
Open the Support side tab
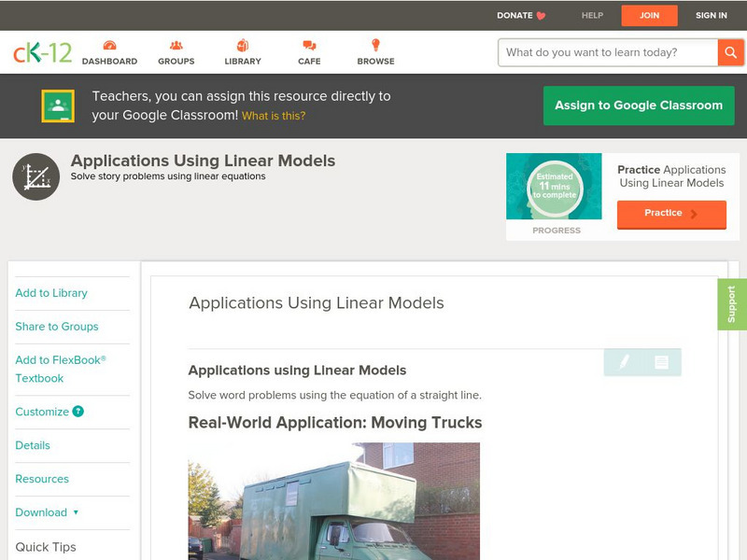point(731,304)
